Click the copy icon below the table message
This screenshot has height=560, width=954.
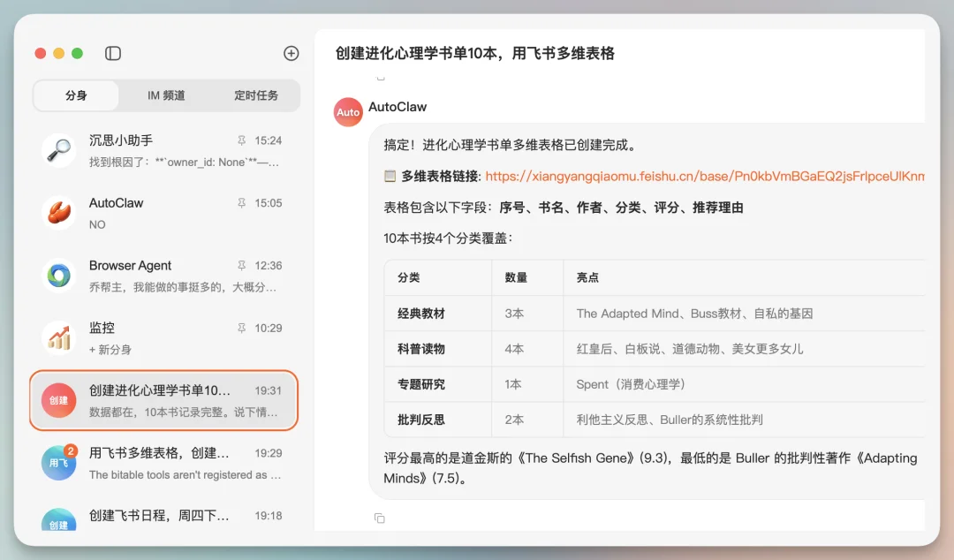380,518
